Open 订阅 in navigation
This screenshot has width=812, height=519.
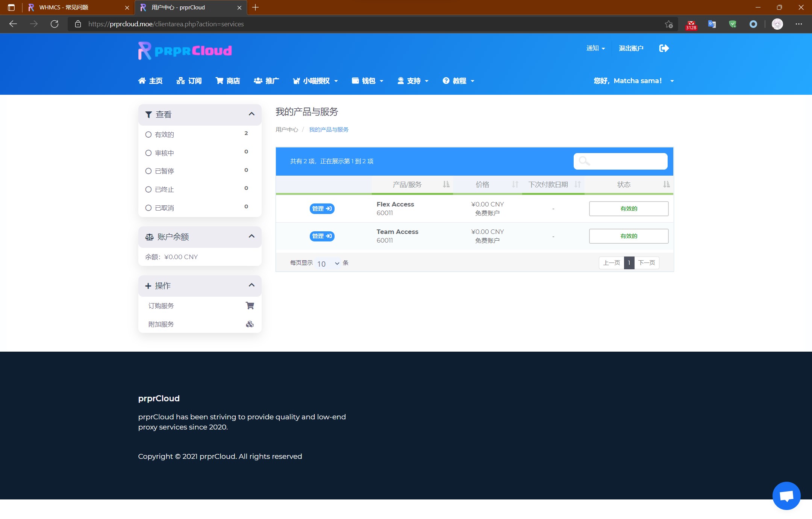pos(189,81)
